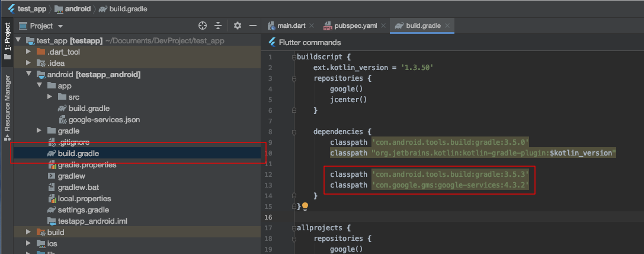
Task: Fold the dependencies block at line 8
Action: [293, 132]
